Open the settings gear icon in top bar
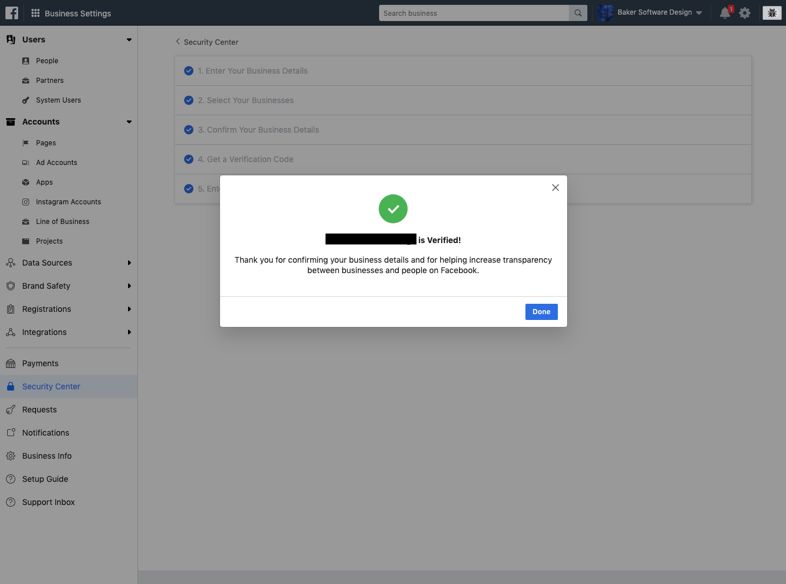The height and width of the screenshot is (584, 786). click(x=745, y=13)
